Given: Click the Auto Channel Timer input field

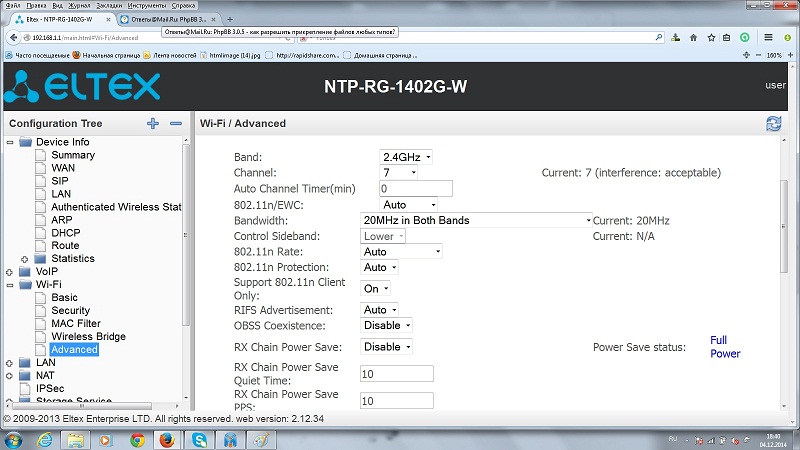Looking at the screenshot, I should 416,189.
